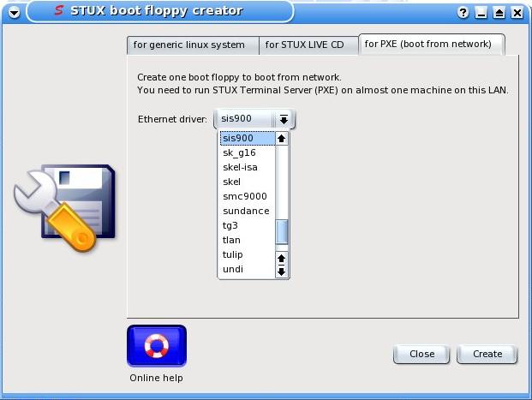Click the scrollbar trough above the thumb
The image size is (532, 400).
coord(281,182)
